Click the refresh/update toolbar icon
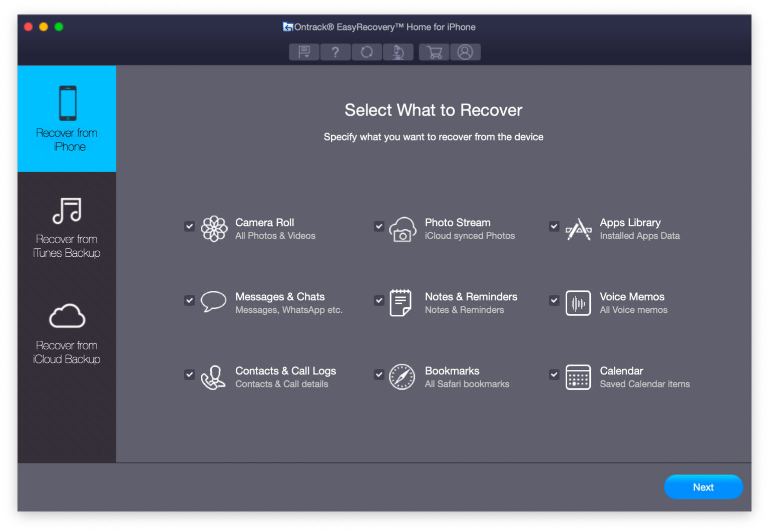 tap(367, 52)
